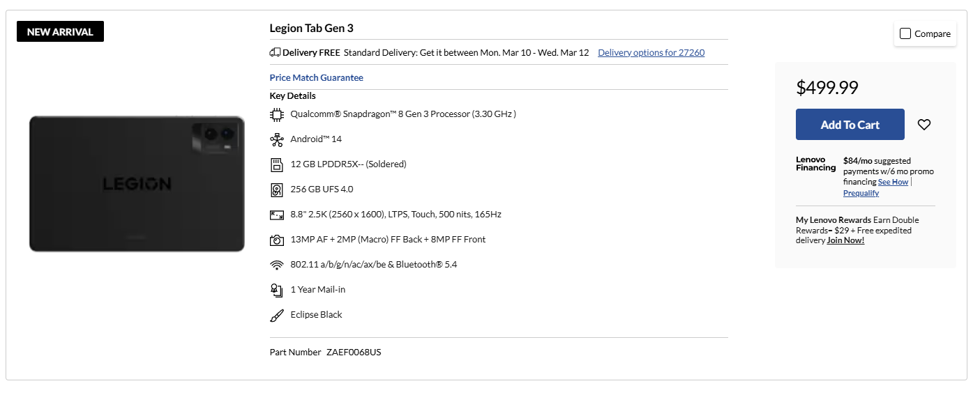Click the delivery truck icon
The height and width of the screenshot is (395, 980).
coord(275,52)
